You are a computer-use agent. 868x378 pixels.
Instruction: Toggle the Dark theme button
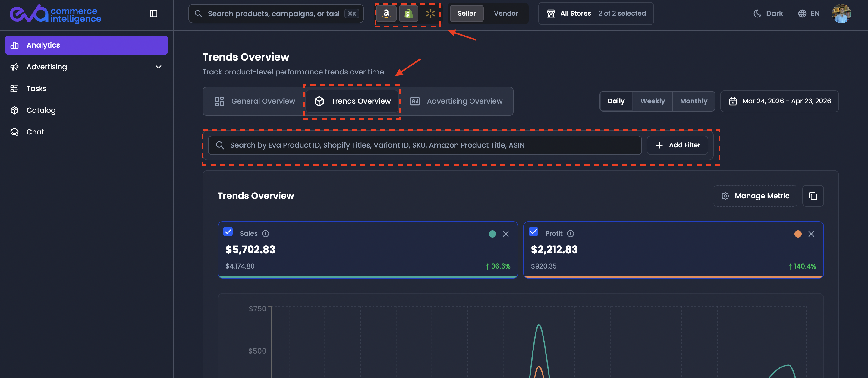tap(768, 14)
